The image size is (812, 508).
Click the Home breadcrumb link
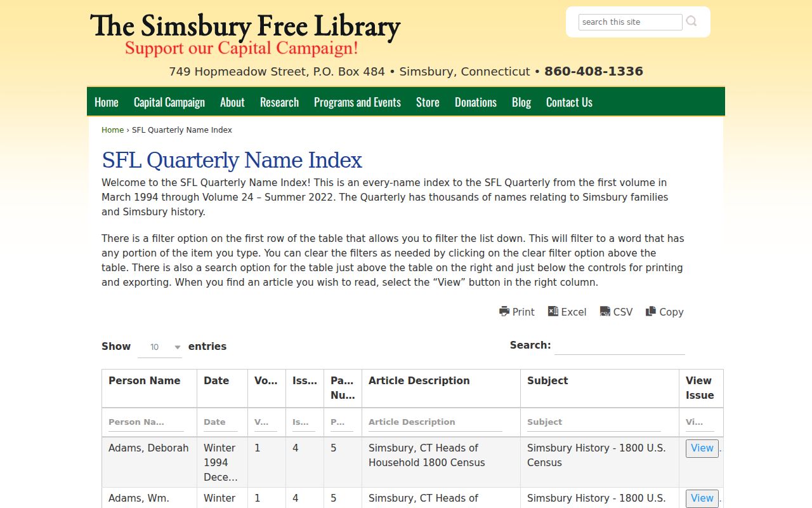pyautogui.click(x=112, y=130)
